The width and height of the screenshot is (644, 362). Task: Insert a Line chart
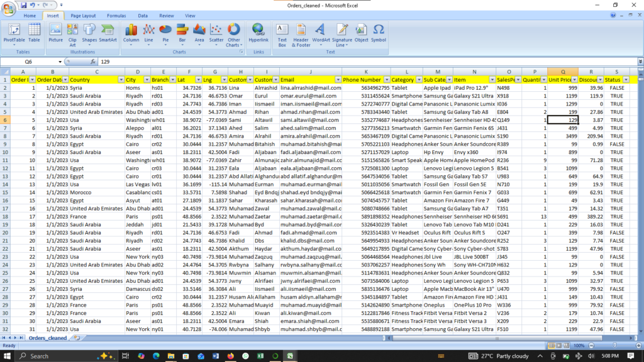148,35
